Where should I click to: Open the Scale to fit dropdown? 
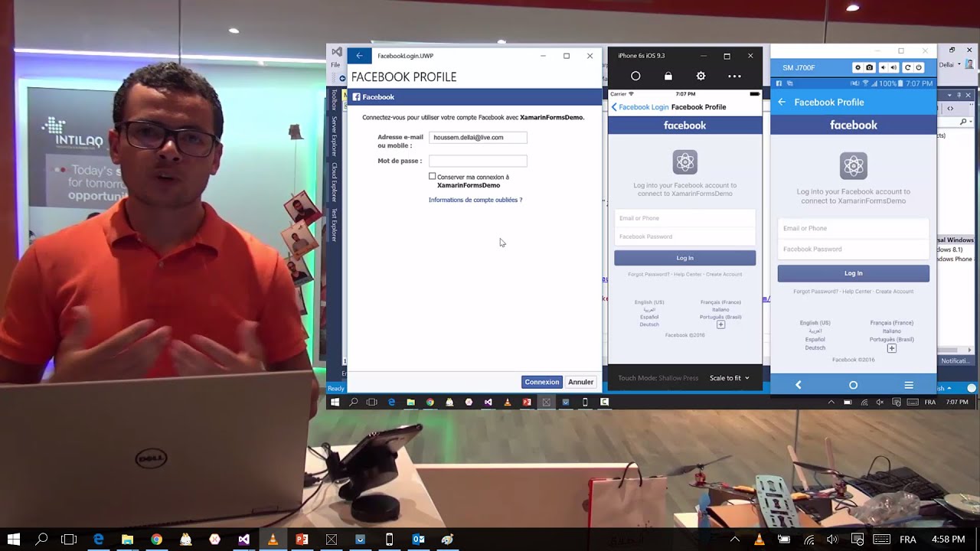tap(729, 378)
